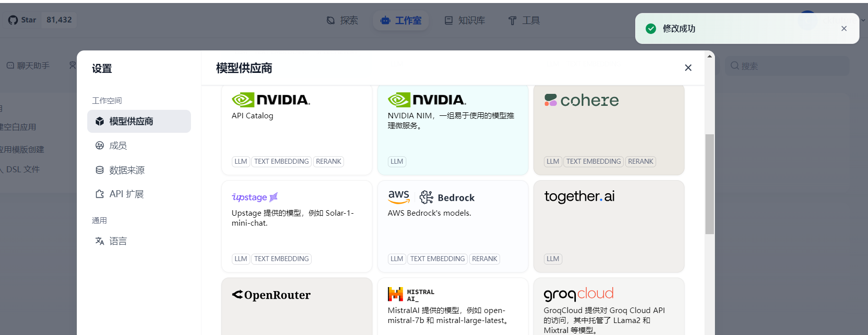This screenshot has width=868, height=335.
Task: Click the Upstage logo
Action: 255,197
